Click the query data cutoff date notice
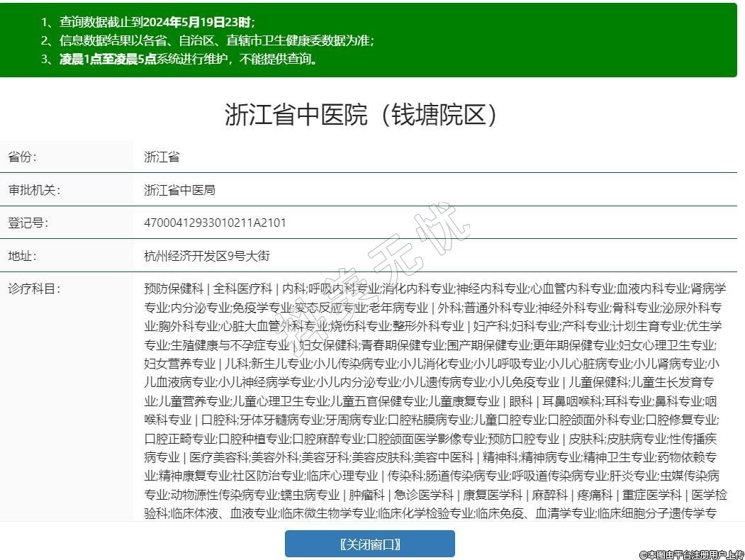The image size is (745, 560). tap(147, 22)
